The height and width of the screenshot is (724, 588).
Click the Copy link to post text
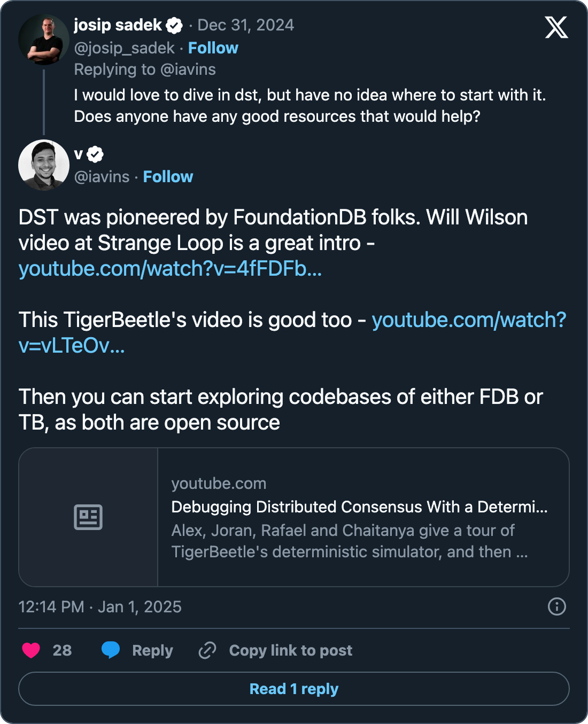pyautogui.click(x=290, y=650)
